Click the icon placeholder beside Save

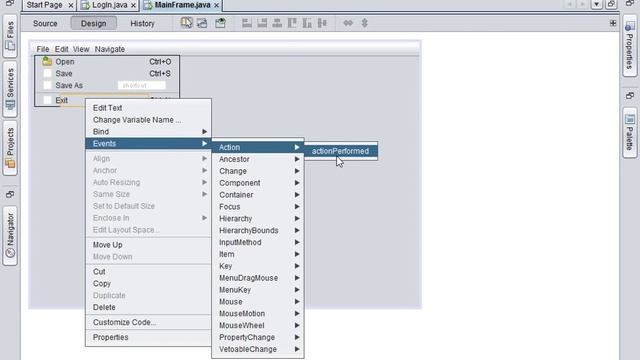(47, 73)
